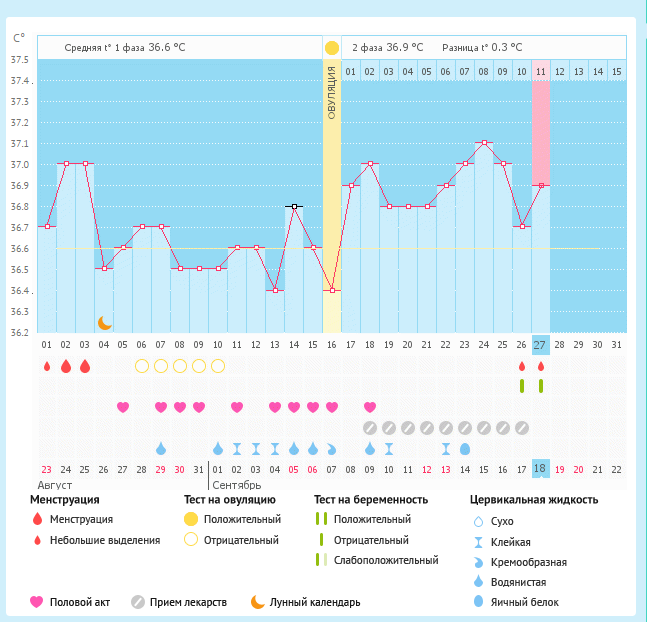Click the "Лунный календарь" legend label

coord(315,602)
